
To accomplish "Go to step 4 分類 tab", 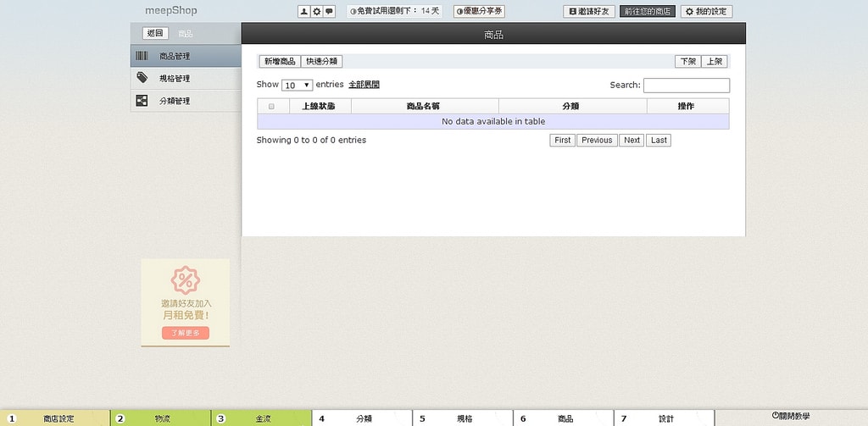I will [x=362, y=418].
